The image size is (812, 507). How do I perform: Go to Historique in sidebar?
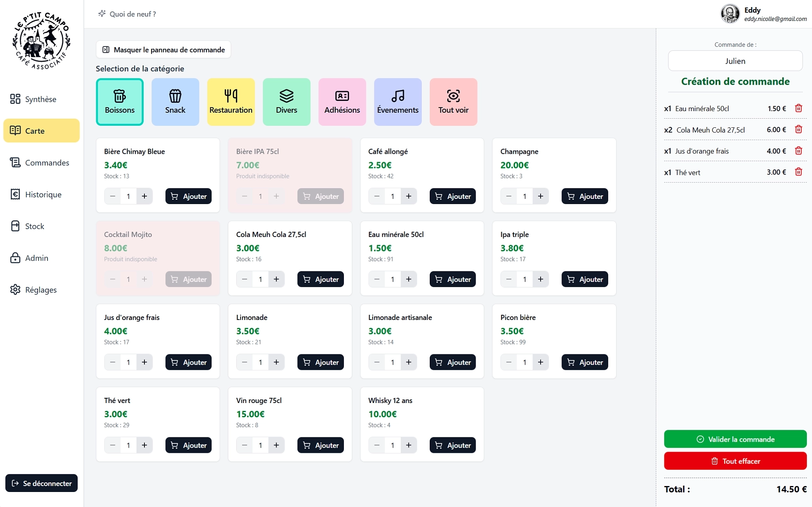[x=43, y=195]
